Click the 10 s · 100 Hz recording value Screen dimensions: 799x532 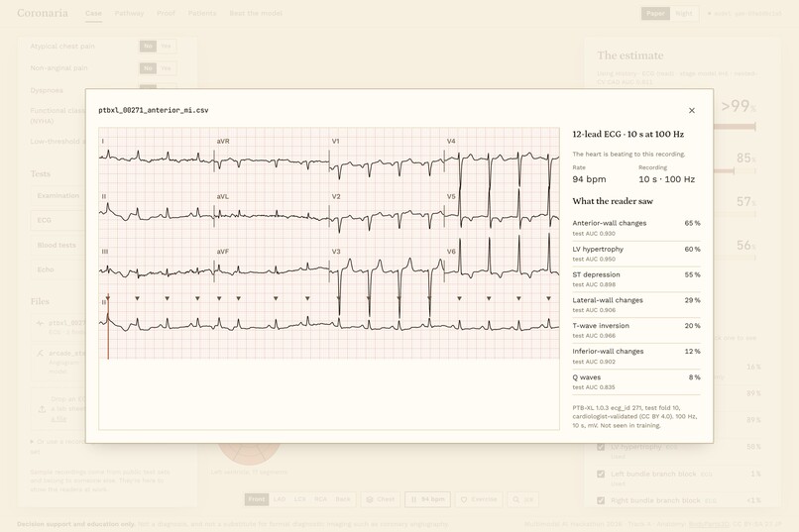coord(666,179)
